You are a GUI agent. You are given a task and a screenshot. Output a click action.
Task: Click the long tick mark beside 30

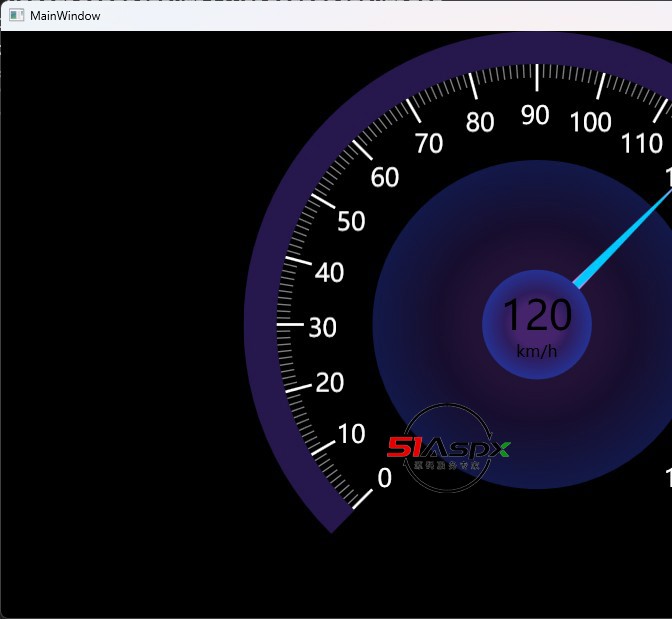pos(289,324)
